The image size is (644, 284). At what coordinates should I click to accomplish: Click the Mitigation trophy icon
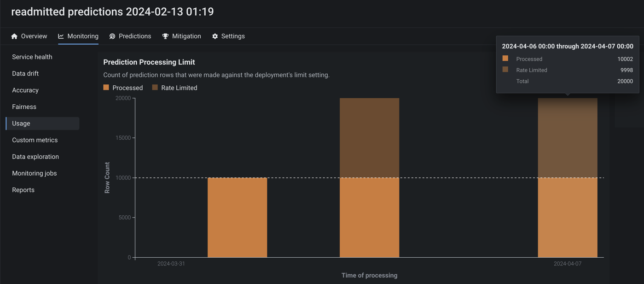click(x=165, y=36)
